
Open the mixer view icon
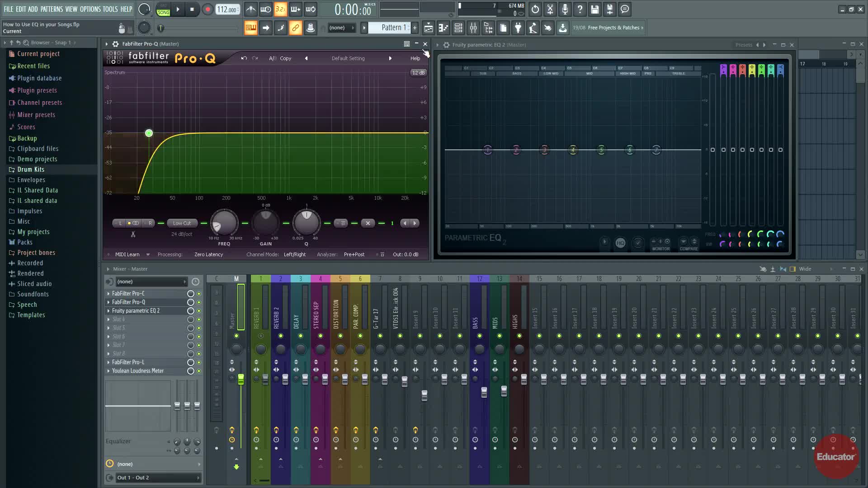(473, 28)
